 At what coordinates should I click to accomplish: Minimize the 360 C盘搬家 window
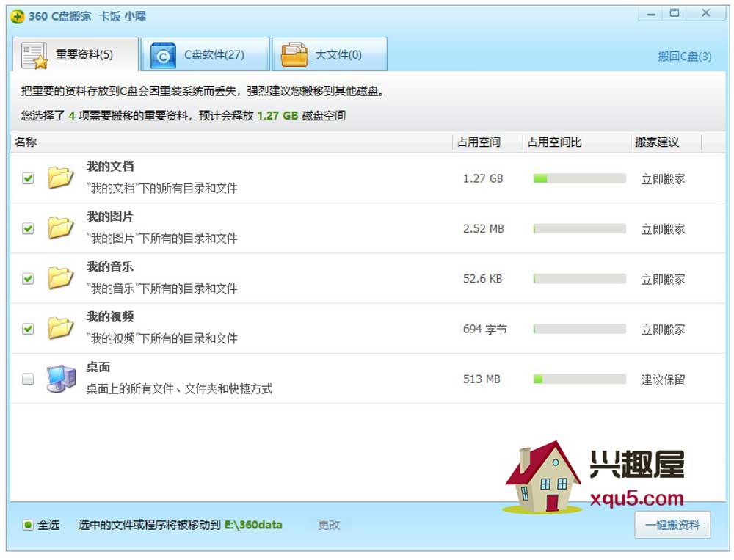tap(650, 14)
